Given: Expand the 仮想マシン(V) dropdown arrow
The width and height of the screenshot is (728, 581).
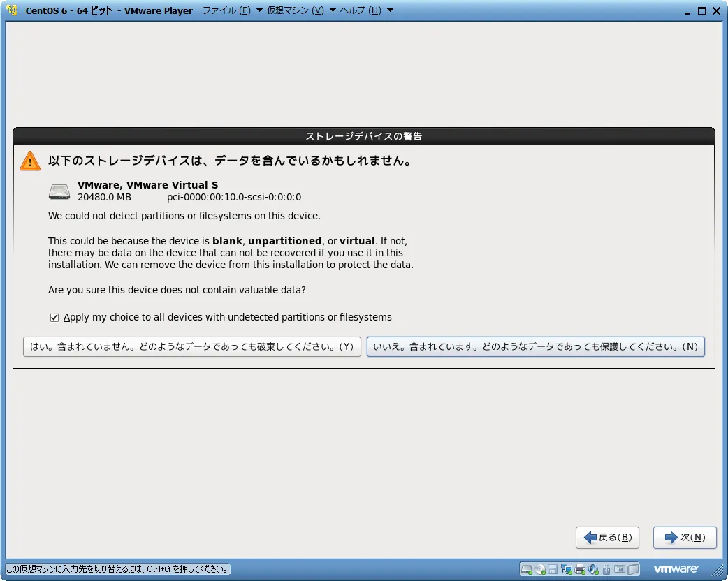Looking at the screenshot, I should (333, 10).
